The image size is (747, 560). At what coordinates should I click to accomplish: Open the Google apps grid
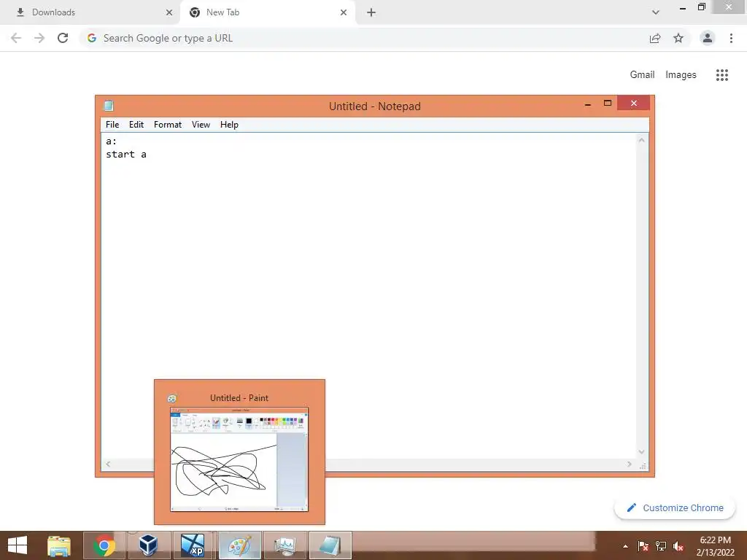click(722, 75)
